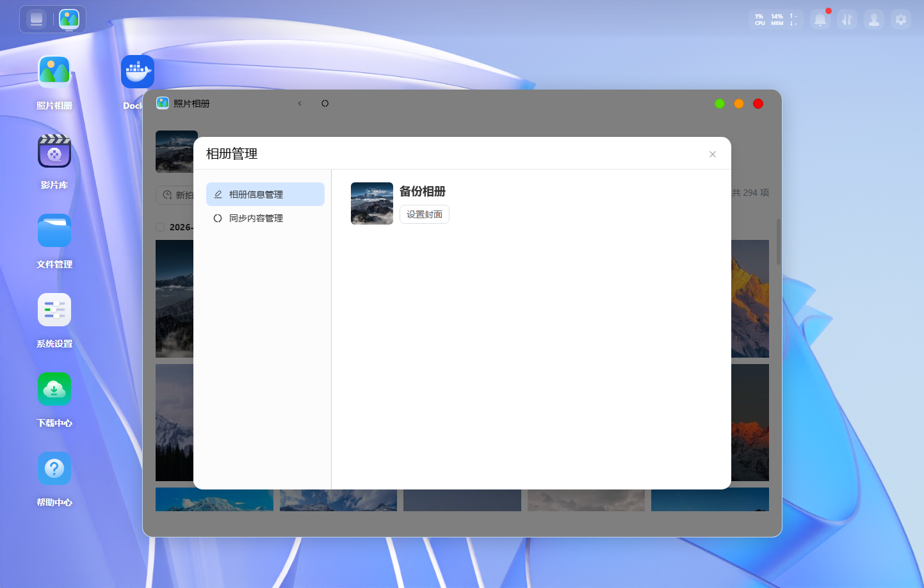Viewport: 924px width, 588px height.
Task: Open the 系统设置 system settings icon
Action: [x=54, y=310]
